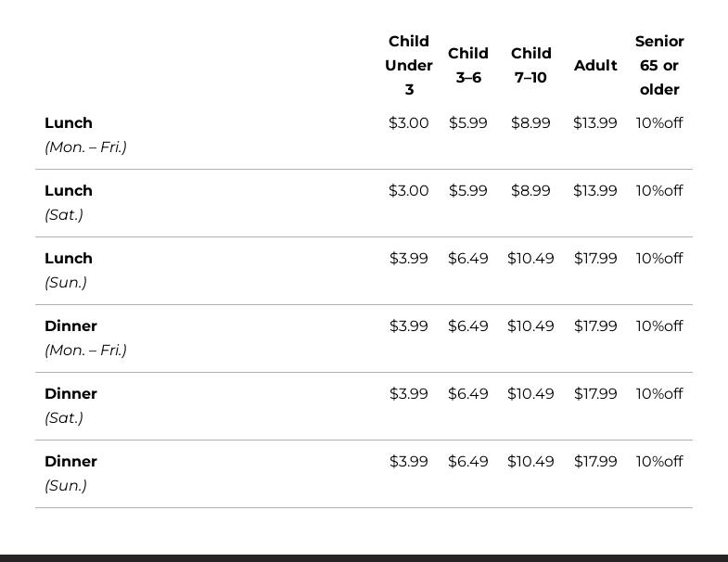Select the Sunday lunch Adult price
This screenshot has width=728, height=562.
(595, 259)
